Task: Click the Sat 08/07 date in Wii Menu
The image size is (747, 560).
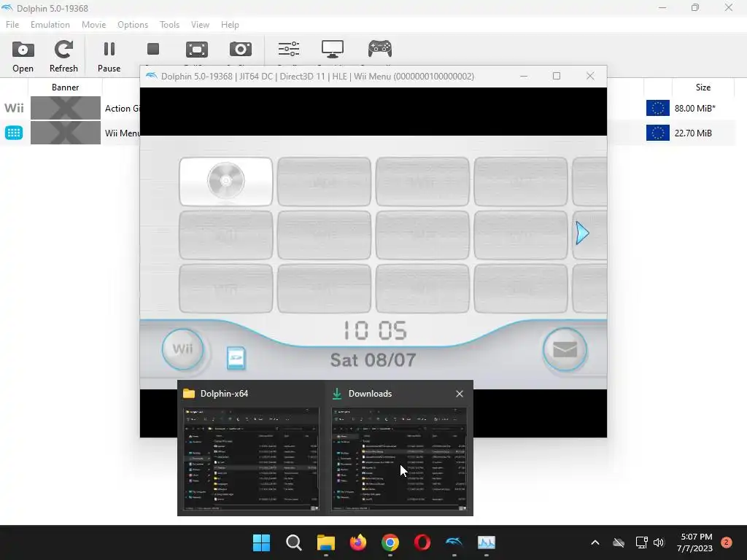Action: coord(373,360)
